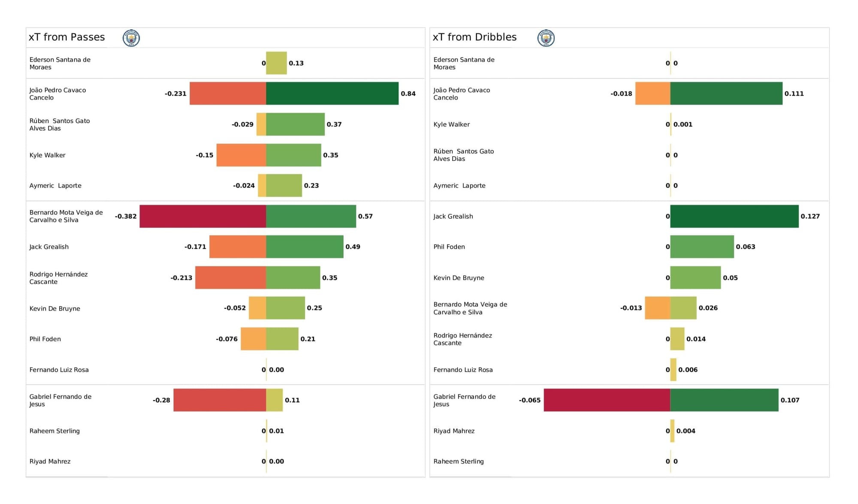The height and width of the screenshot is (504, 858).
Task: Click 'Riyad Mahrez' label in passes chart
Action: click(x=50, y=462)
